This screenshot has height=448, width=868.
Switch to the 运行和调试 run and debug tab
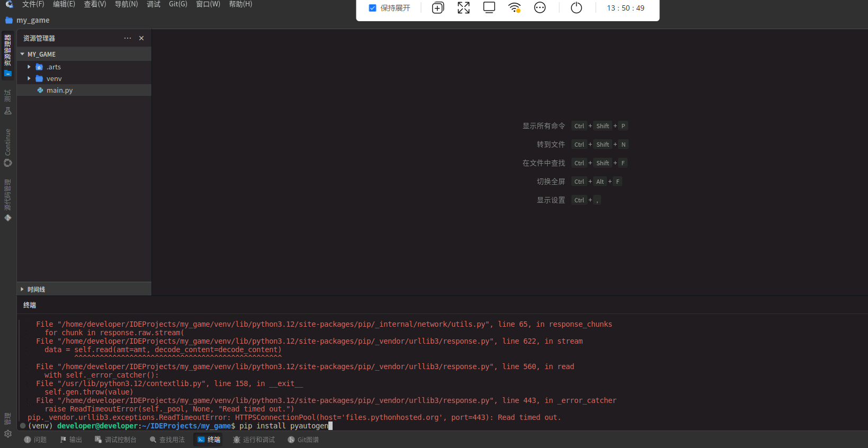(x=254, y=440)
